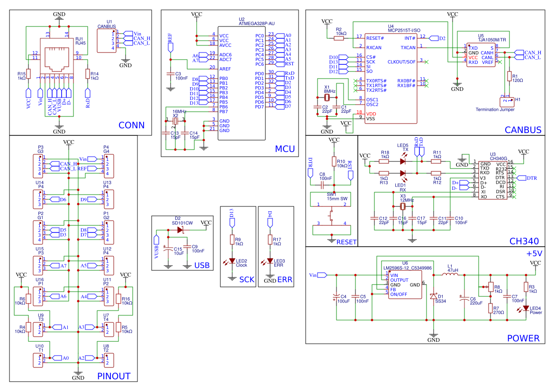Click the CONN section title
554x392 pixels.
(131, 125)
